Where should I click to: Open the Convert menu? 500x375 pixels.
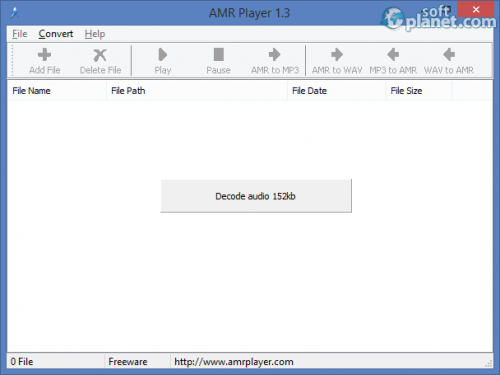pyautogui.click(x=56, y=34)
